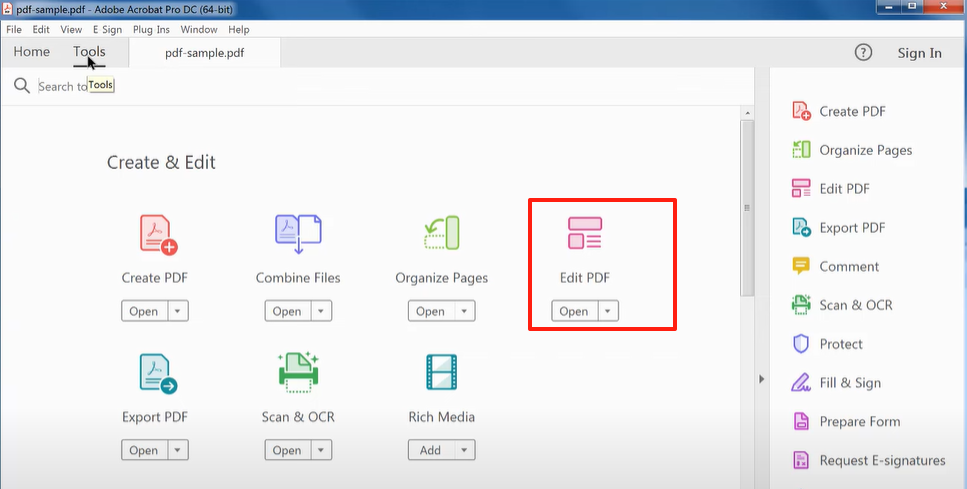Select the Combine Files icon
Image resolution: width=967 pixels, height=489 pixels.
(298, 234)
